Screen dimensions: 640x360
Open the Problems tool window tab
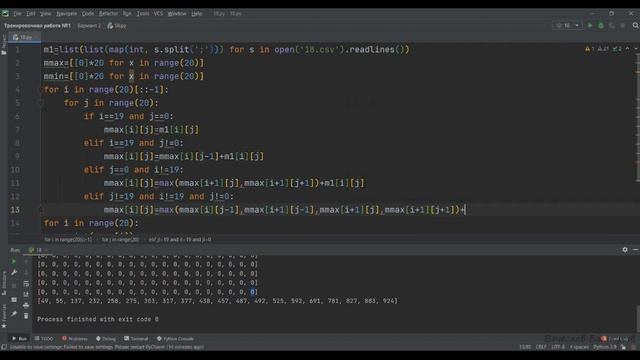75,338
